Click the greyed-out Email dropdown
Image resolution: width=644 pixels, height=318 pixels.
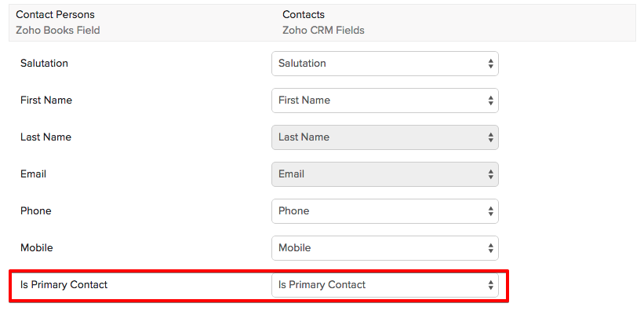pos(384,174)
